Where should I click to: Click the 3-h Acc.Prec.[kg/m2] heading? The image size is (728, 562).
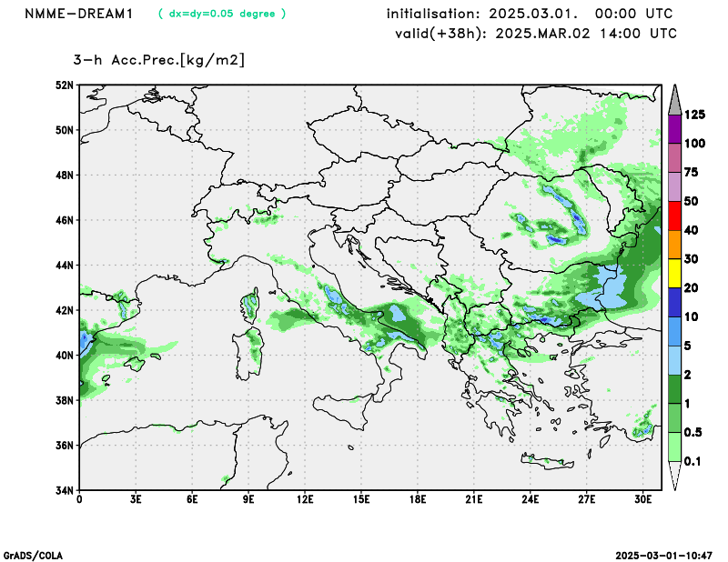158,60
